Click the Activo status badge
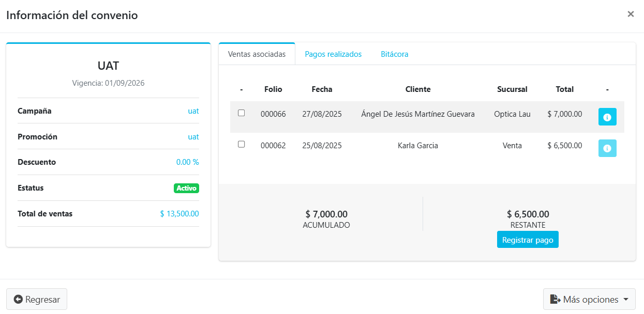Image resolution: width=644 pixels, height=314 pixels. pyautogui.click(x=186, y=188)
